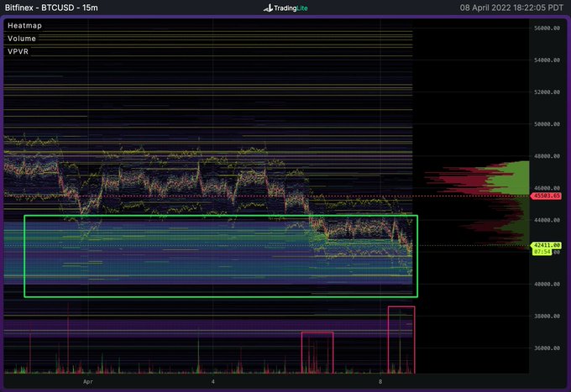The height and width of the screenshot is (392, 571).
Task: Click the Volume layer label
Action: click(22, 39)
